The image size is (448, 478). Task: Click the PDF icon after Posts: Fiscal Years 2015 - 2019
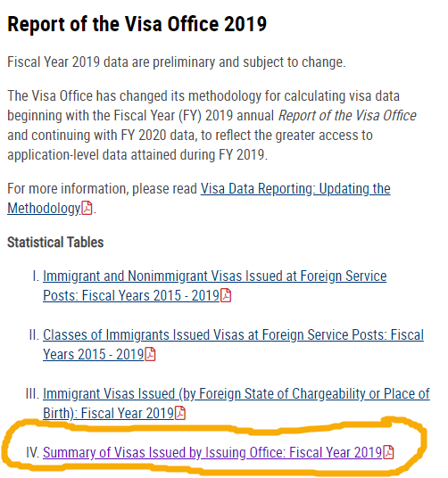click(x=226, y=295)
